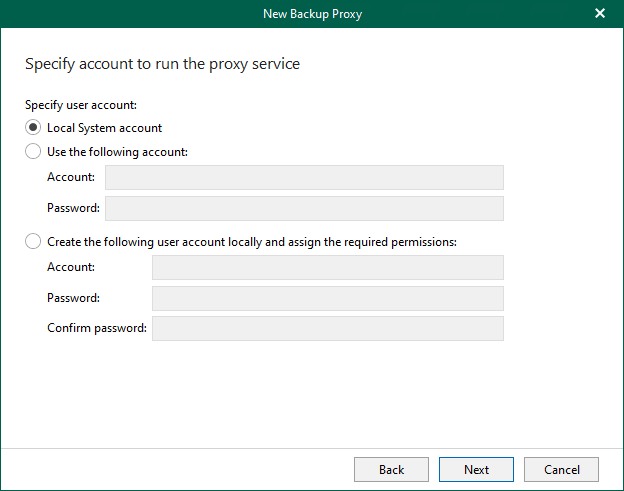This screenshot has width=624, height=491.
Task: Select the Local System account radio button
Action: pos(33,128)
